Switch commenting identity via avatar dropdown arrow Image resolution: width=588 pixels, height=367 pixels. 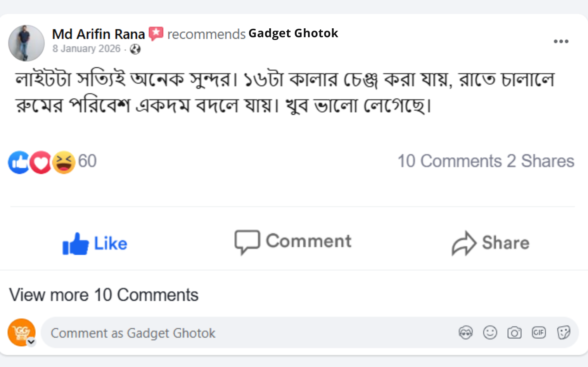point(31,342)
